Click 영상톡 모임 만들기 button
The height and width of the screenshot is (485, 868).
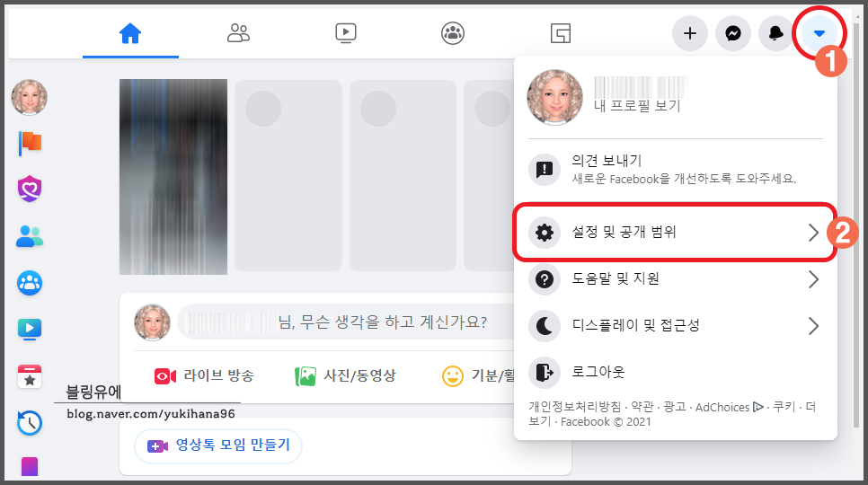point(218,445)
